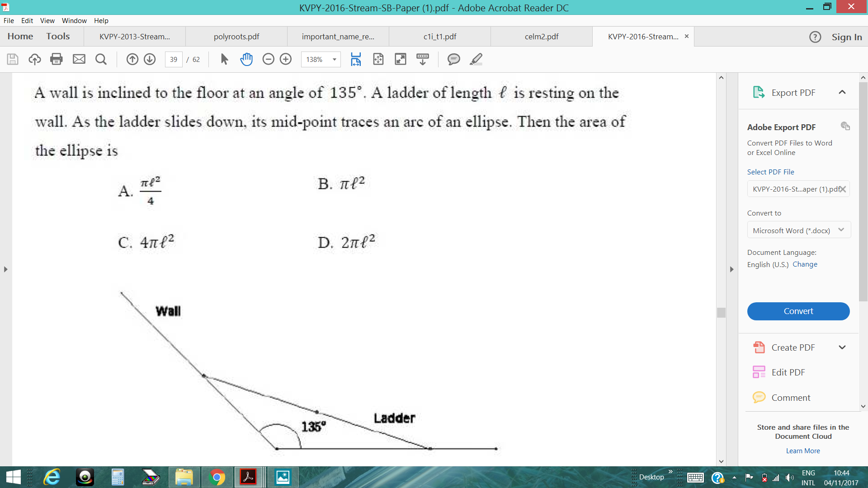
Task: Click Desktop toolbar on taskbar
Action: [651, 477]
